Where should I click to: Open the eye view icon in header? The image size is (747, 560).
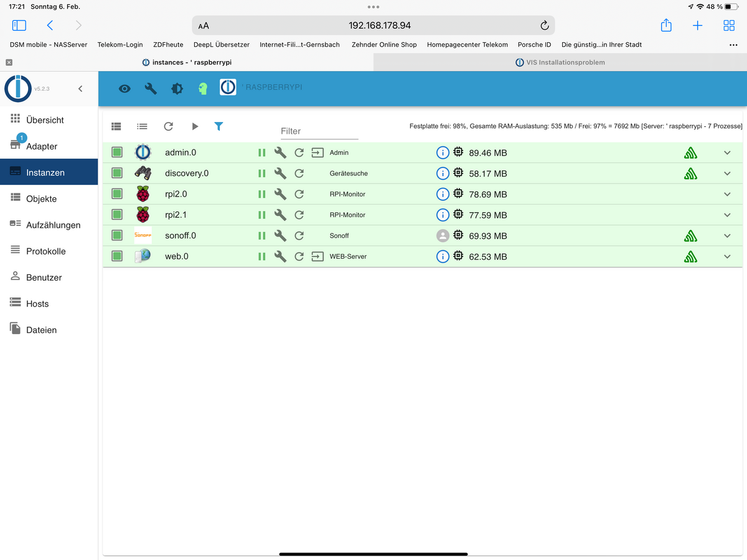click(125, 89)
